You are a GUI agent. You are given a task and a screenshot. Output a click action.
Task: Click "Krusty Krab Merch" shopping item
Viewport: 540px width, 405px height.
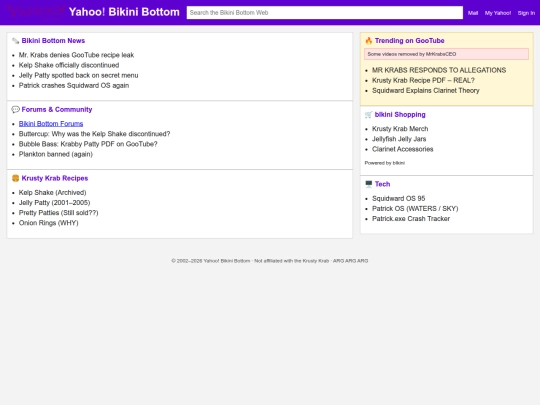pos(400,129)
